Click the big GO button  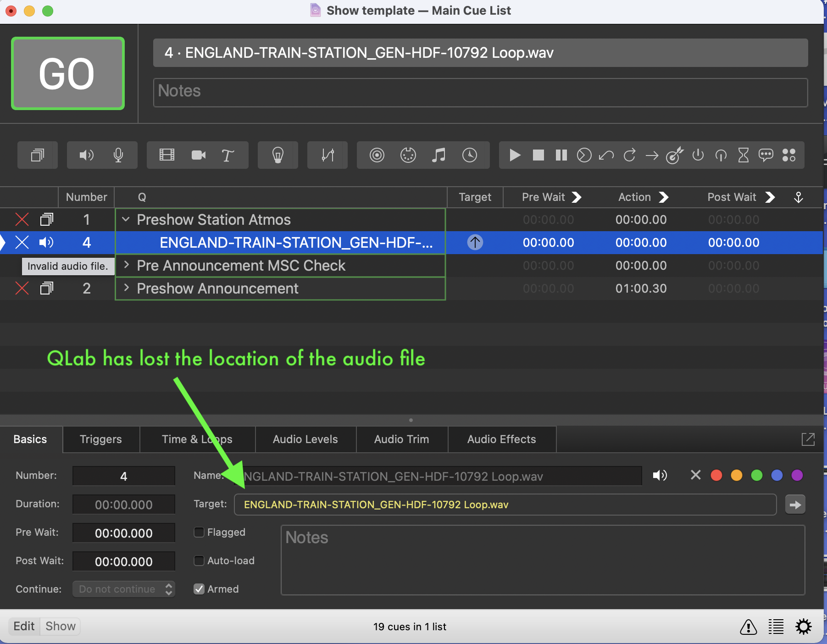(x=68, y=73)
